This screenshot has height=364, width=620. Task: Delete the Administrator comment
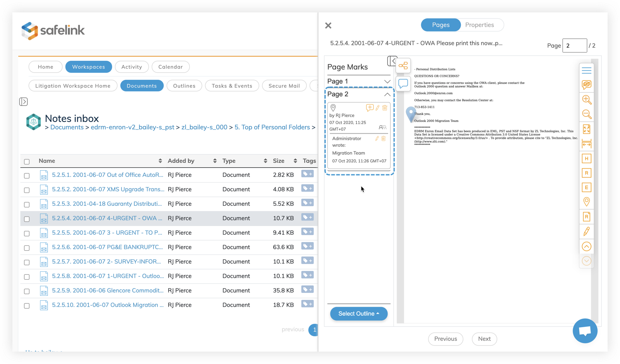pos(384,139)
